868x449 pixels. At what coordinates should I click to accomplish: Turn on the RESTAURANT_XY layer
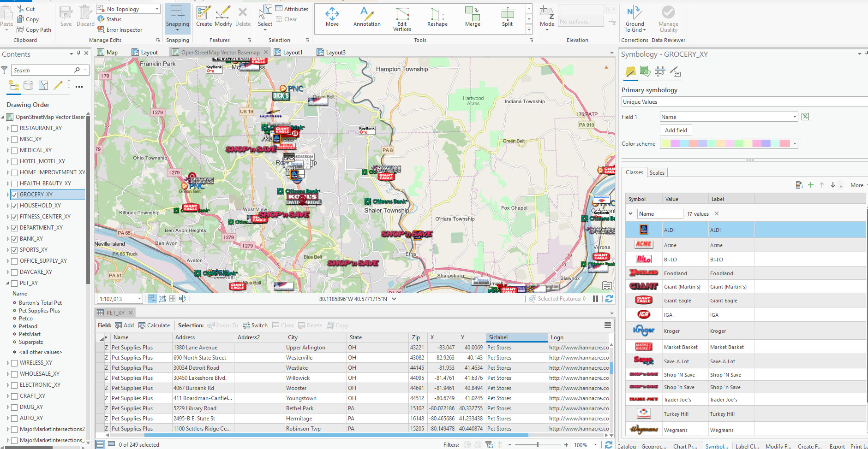coord(14,128)
